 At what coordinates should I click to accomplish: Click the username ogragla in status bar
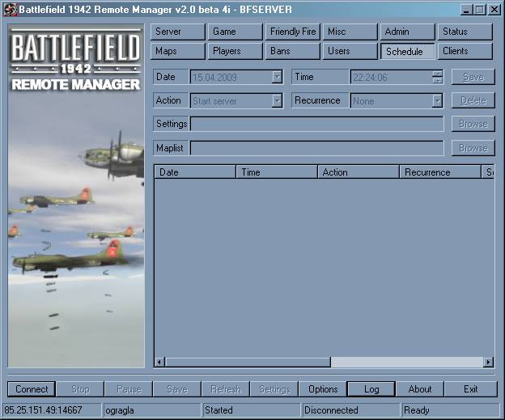[120, 410]
